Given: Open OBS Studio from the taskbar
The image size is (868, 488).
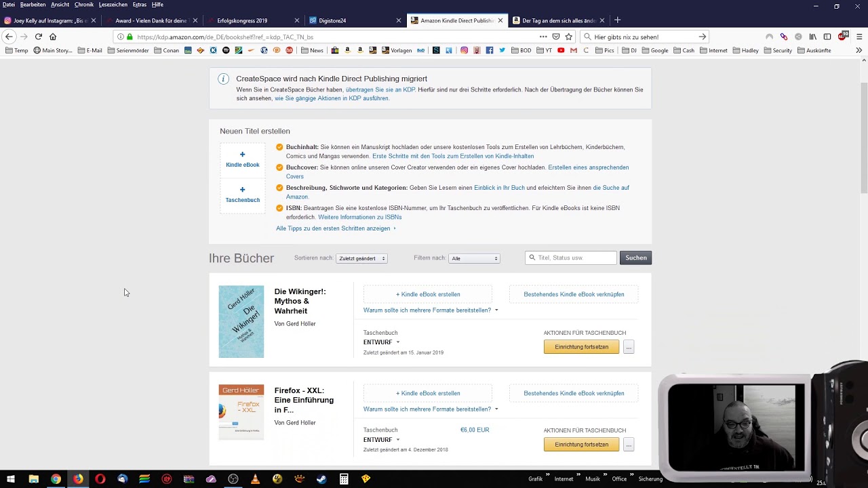Looking at the screenshot, I should pos(233,479).
